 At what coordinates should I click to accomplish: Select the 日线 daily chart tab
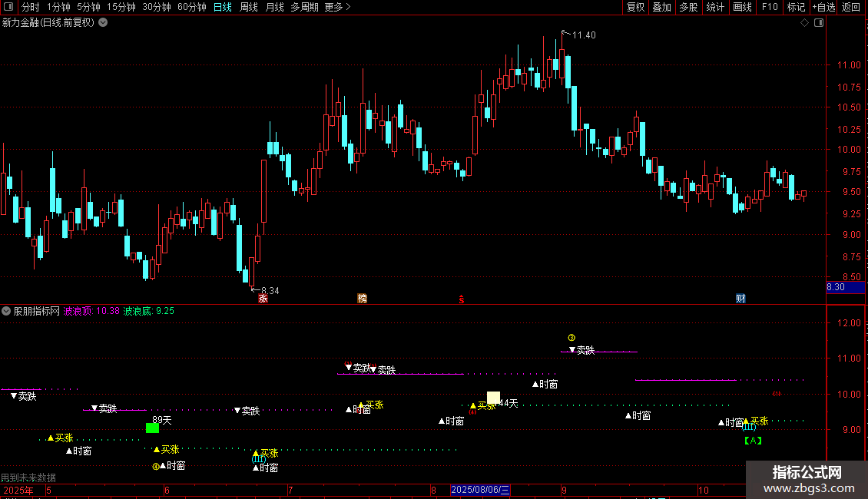[223, 7]
